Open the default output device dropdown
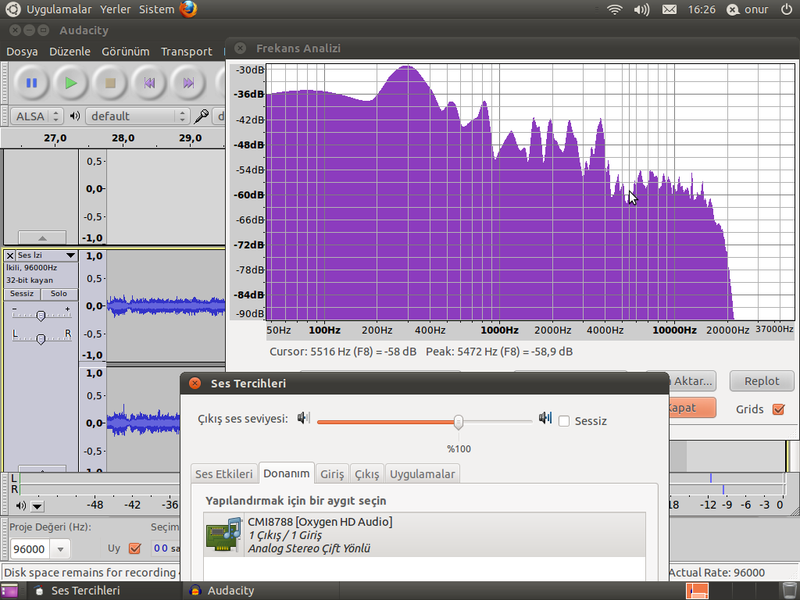800x600 pixels. click(137, 116)
